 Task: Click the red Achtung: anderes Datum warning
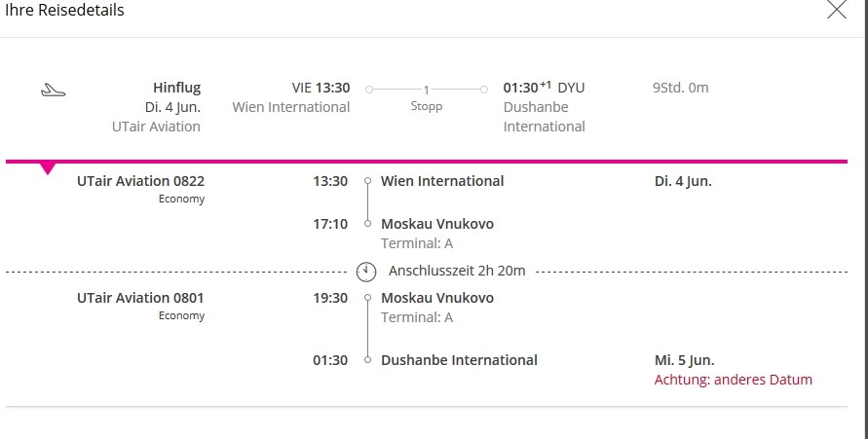[x=733, y=380]
